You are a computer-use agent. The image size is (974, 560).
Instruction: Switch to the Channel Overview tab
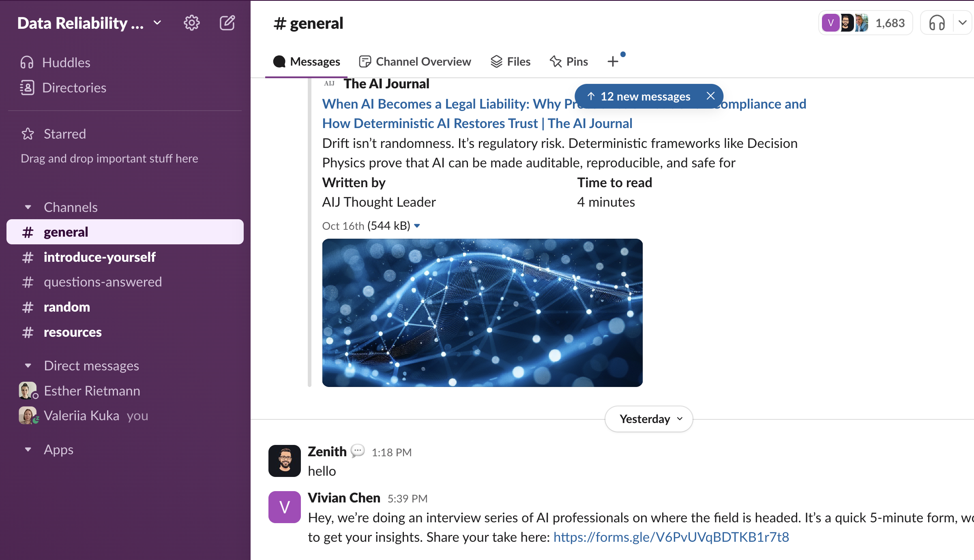click(x=415, y=62)
